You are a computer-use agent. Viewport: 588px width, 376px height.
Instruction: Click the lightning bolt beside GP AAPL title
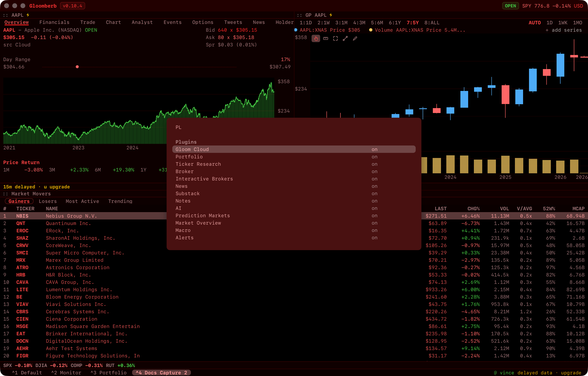pos(331,15)
